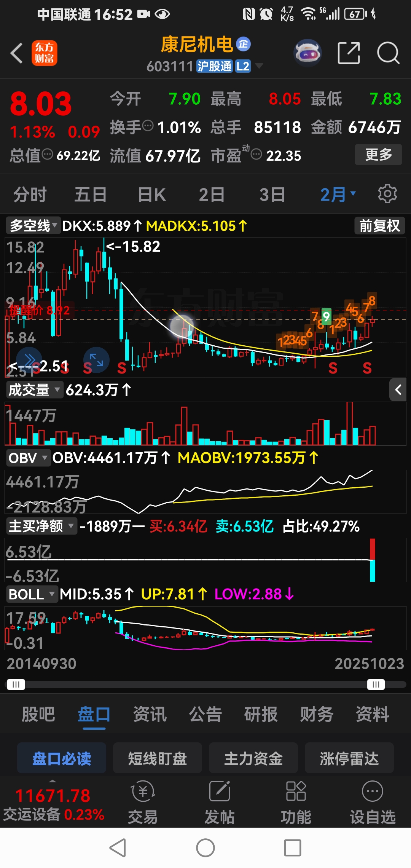Tap the double-arrow scroll chart button
This screenshot has height=868, width=411.
click(29, 360)
